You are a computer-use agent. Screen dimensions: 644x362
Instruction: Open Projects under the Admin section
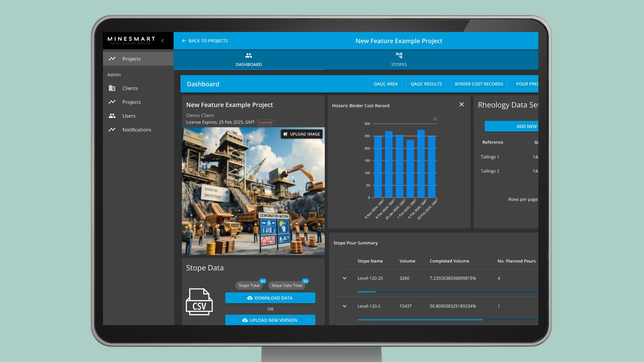[x=131, y=102]
